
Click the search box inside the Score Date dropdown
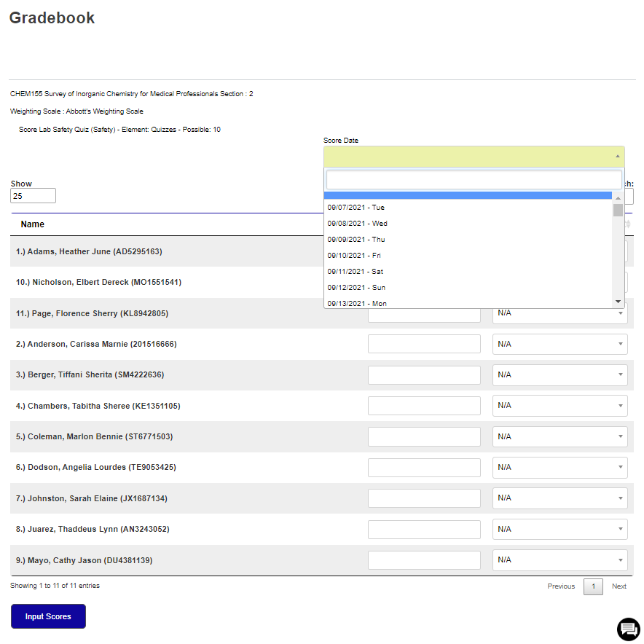tap(472, 179)
